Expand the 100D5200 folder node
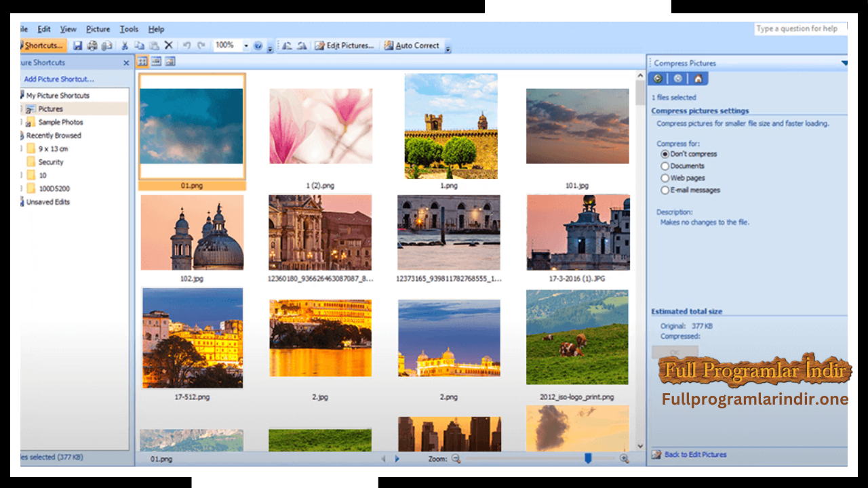The image size is (868, 488). [x=22, y=189]
